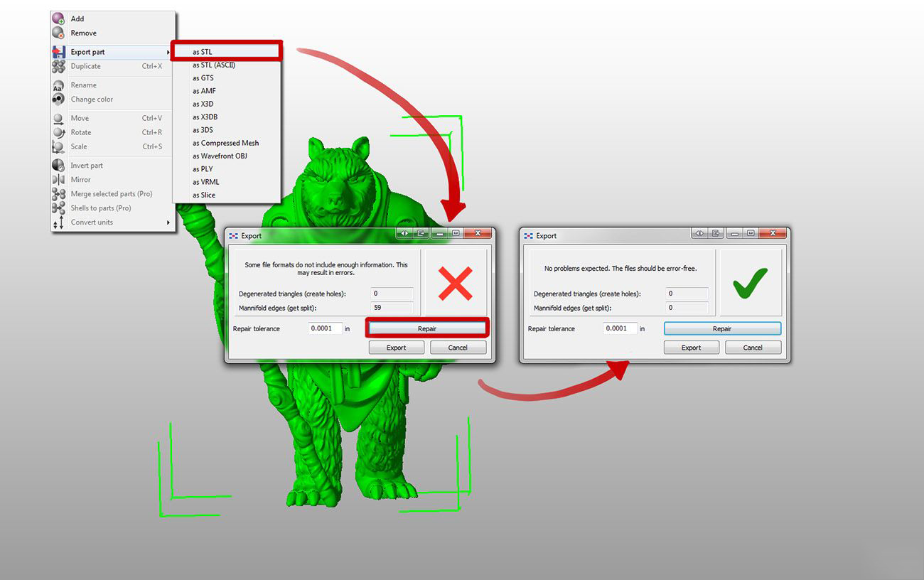Click the message "No problems expected. The files should be error-free."
The width and height of the screenshot is (924, 580).
(x=621, y=269)
